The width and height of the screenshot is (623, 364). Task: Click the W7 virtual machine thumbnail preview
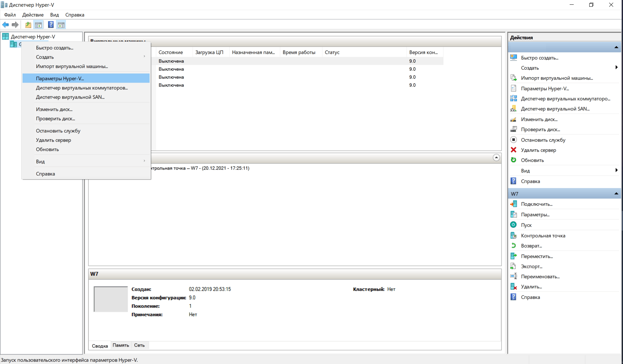111,299
